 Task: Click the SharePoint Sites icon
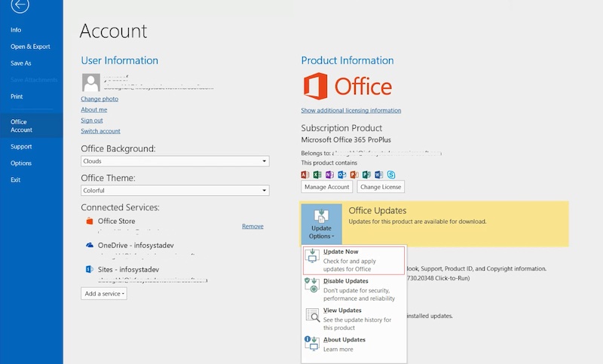click(x=90, y=269)
